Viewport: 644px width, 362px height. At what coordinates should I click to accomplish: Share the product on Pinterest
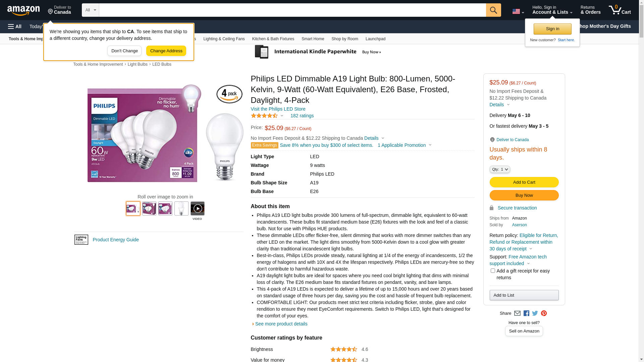544,313
